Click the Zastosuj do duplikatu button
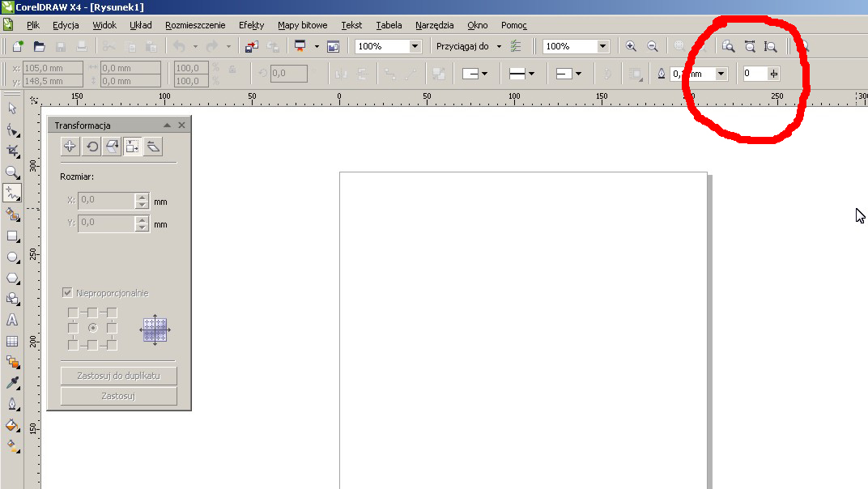Image resolution: width=868 pixels, height=489 pixels. 118,376
